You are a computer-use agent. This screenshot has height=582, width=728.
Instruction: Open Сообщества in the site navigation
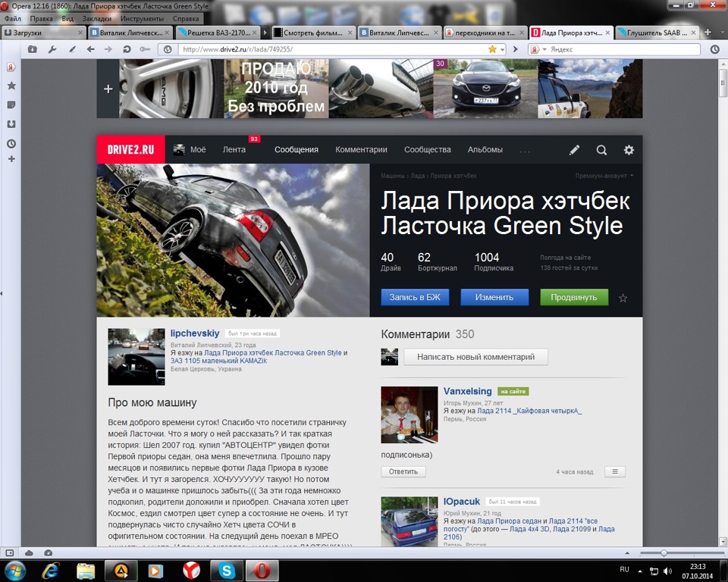coord(427,149)
